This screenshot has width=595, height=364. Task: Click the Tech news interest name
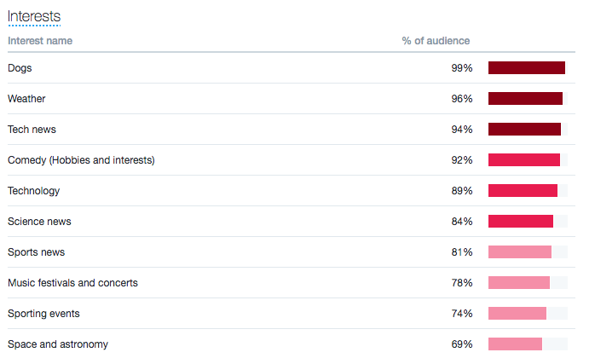(32, 130)
